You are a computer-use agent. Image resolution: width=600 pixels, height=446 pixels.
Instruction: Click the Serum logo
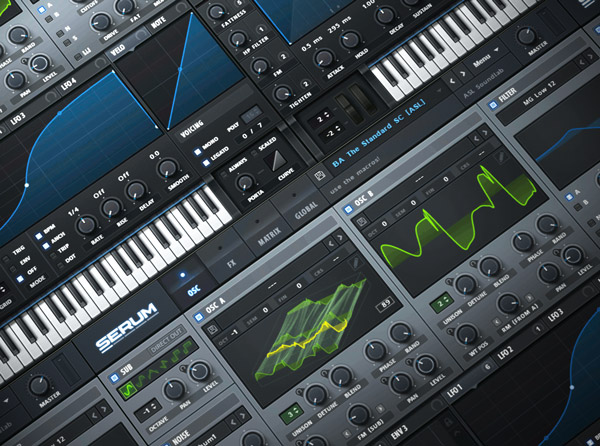pos(127,327)
